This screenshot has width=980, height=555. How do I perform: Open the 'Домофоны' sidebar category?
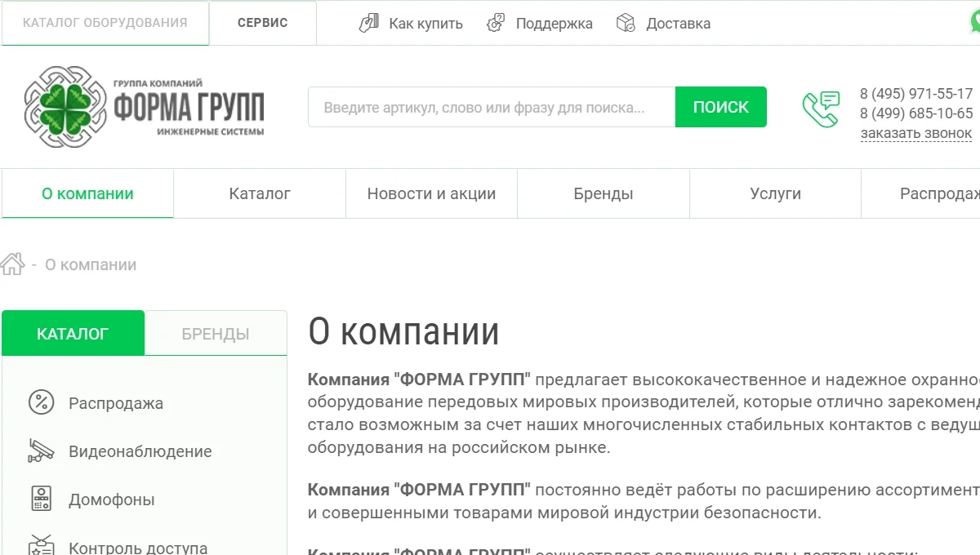[112, 499]
